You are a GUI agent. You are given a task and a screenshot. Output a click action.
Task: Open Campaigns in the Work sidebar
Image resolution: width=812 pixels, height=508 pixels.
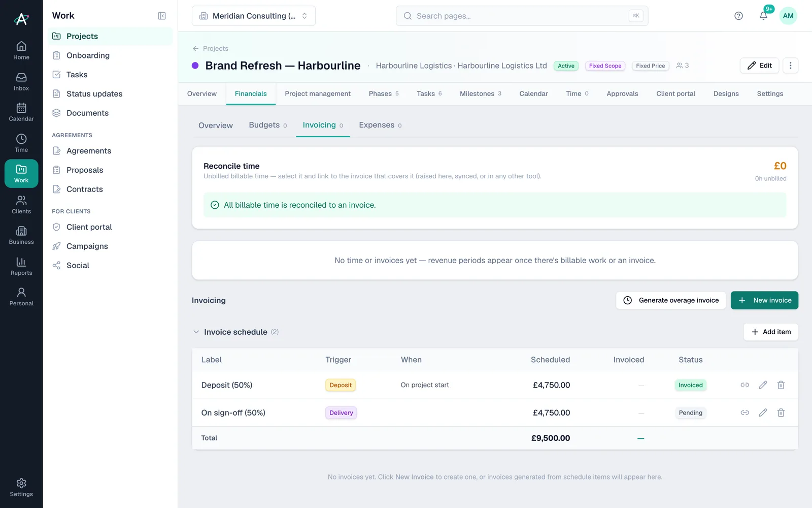pos(110,246)
